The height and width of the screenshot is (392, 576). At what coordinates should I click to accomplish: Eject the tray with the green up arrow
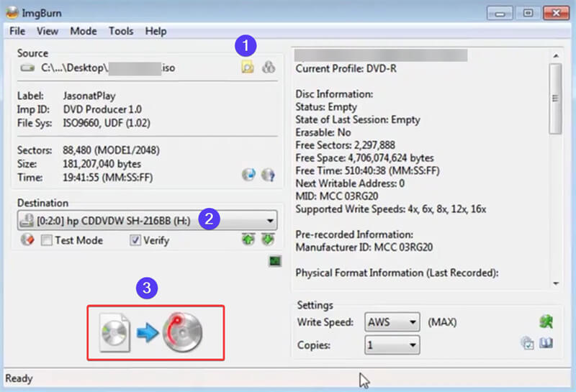[x=248, y=240]
